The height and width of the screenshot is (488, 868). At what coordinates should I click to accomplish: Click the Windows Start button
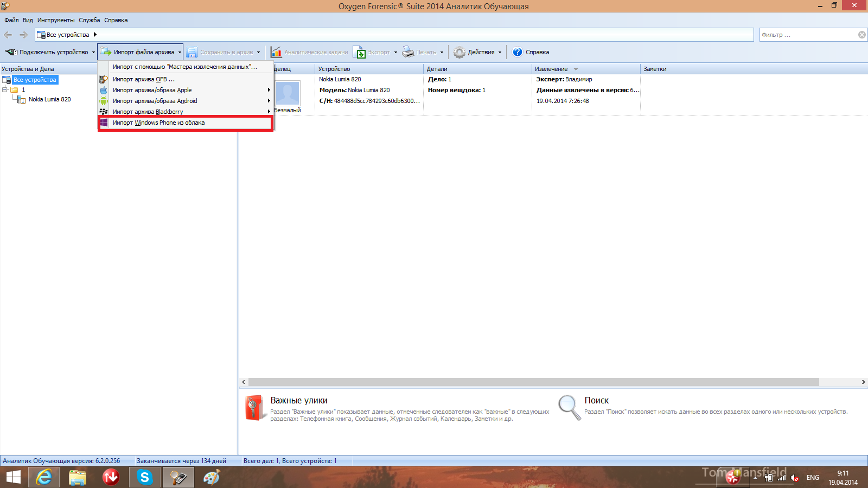tap(14, 477)
